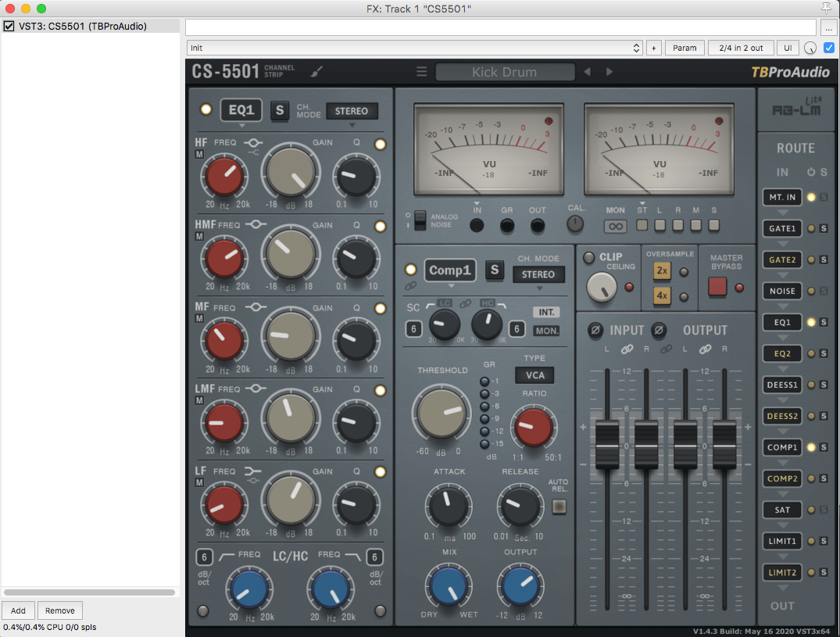Toggle the Analog Noise switch
The image size is (840, 637).
(420, 220)
